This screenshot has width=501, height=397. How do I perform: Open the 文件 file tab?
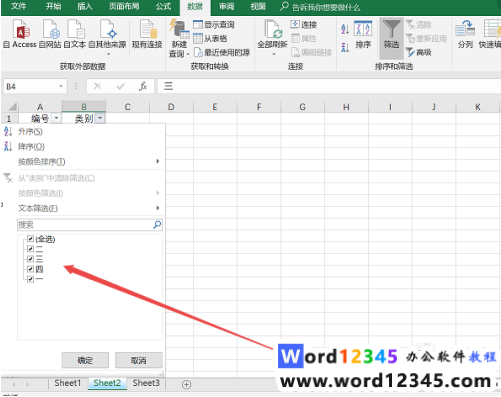pos(18,6)
